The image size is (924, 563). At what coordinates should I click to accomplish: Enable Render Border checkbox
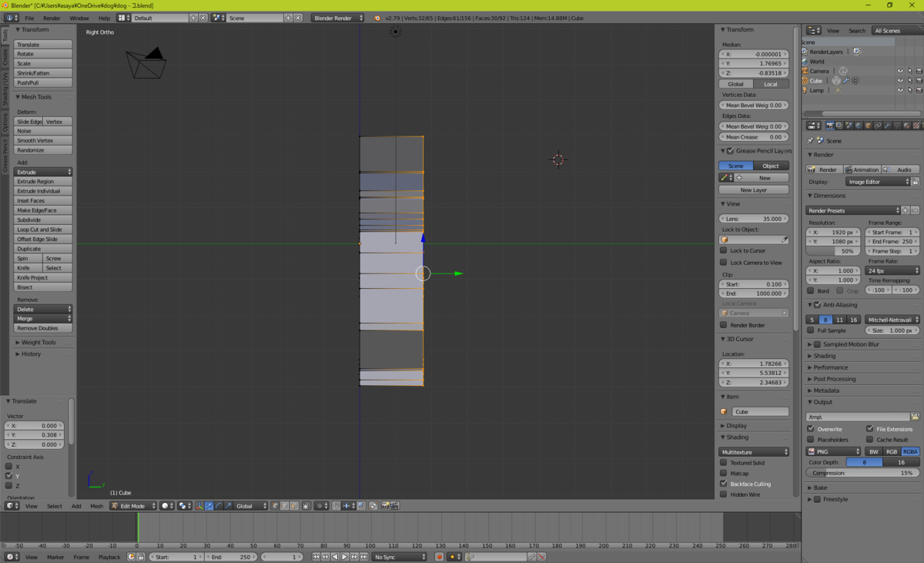[724, 325]
